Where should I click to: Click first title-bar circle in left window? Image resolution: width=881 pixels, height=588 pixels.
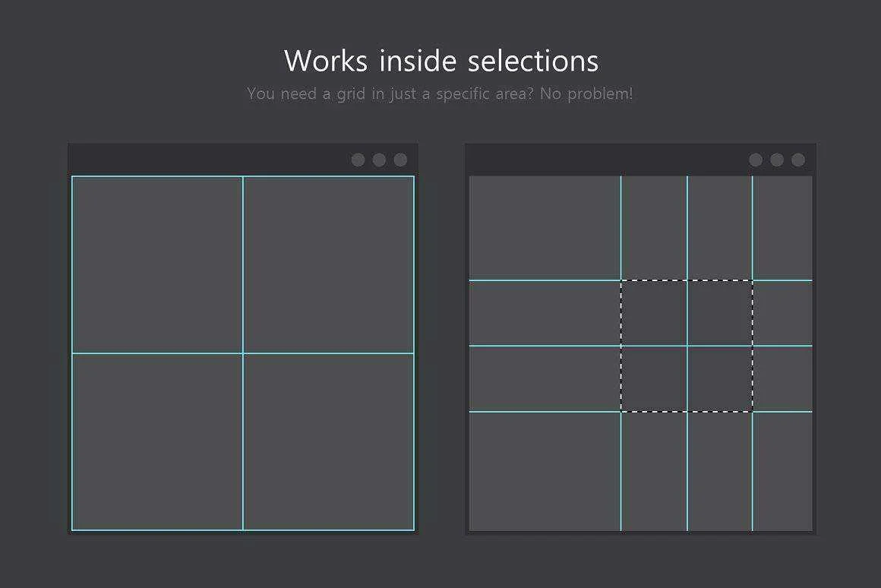358,160
